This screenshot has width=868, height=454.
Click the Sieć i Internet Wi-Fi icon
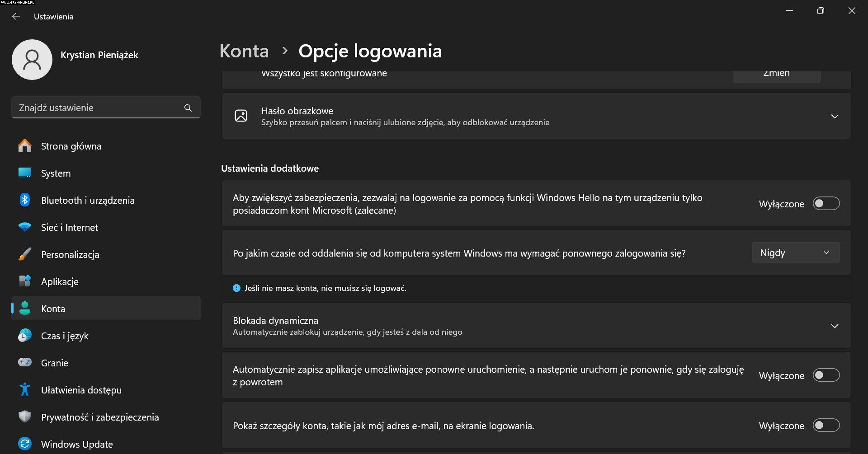point(25,227)
